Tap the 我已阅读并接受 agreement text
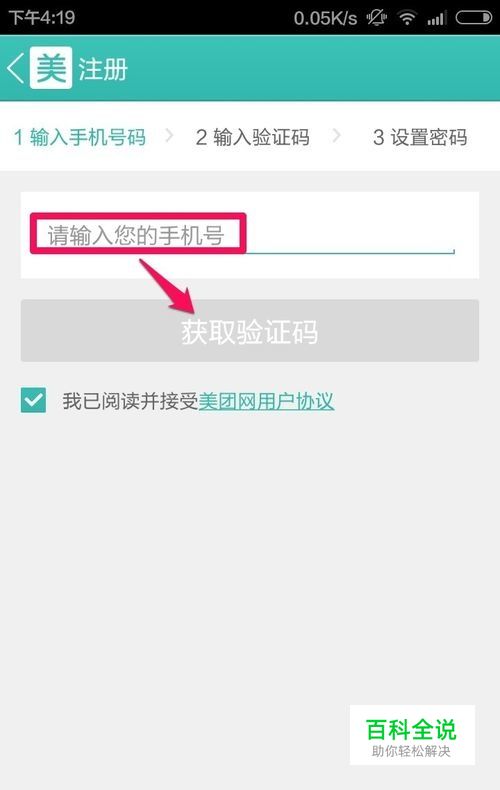Screen dimensions: 500x790 pyautogui.click(x=130, y=401)
